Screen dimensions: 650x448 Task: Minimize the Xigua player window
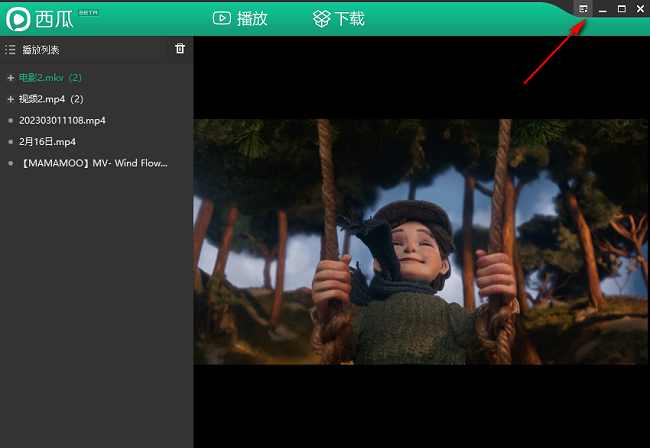click(x=603, y=9)
